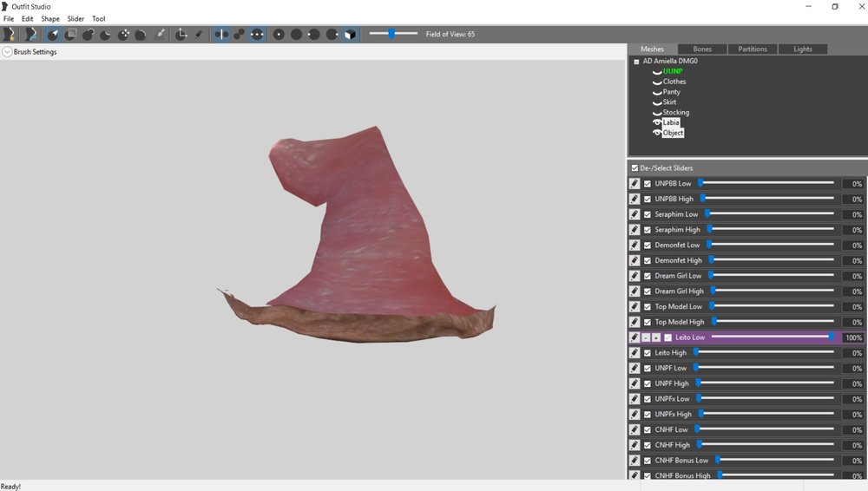Click the plus button on Leito Low

656,337
